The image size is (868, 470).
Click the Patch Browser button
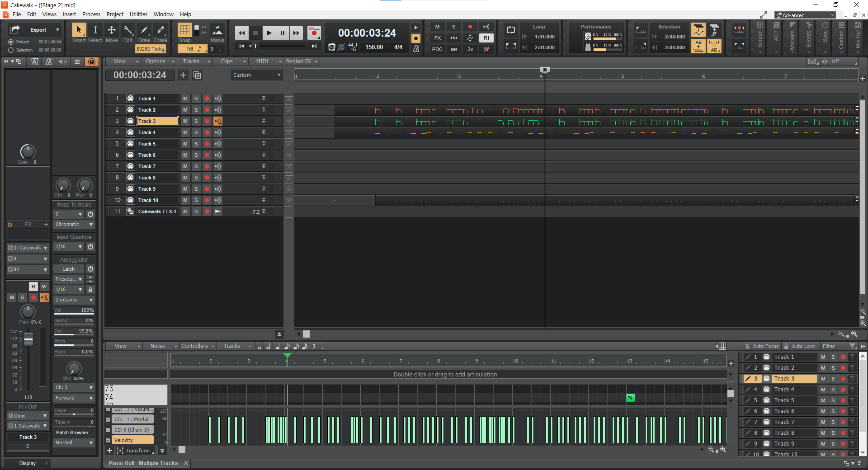[74, 433]
